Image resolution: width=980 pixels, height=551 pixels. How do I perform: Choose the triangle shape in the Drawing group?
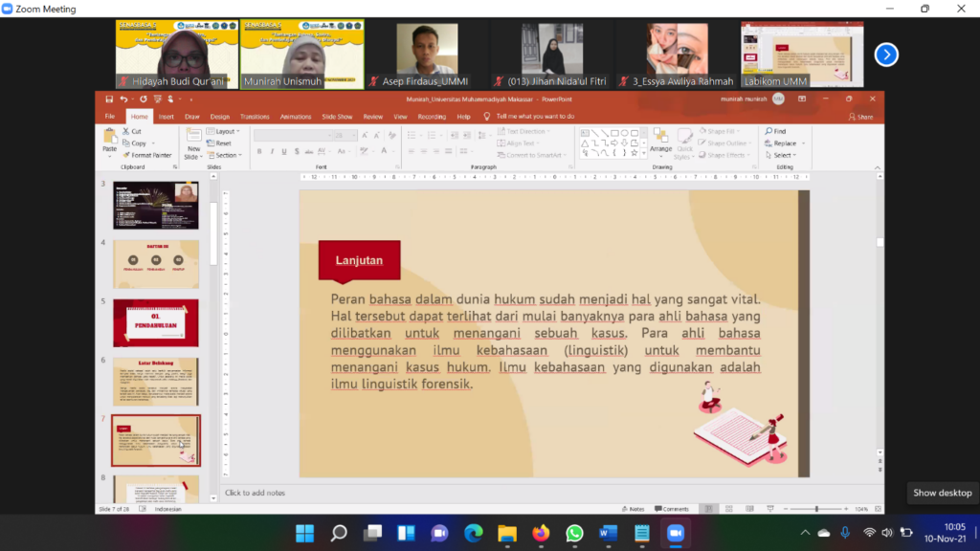click(x=585, y=143)
